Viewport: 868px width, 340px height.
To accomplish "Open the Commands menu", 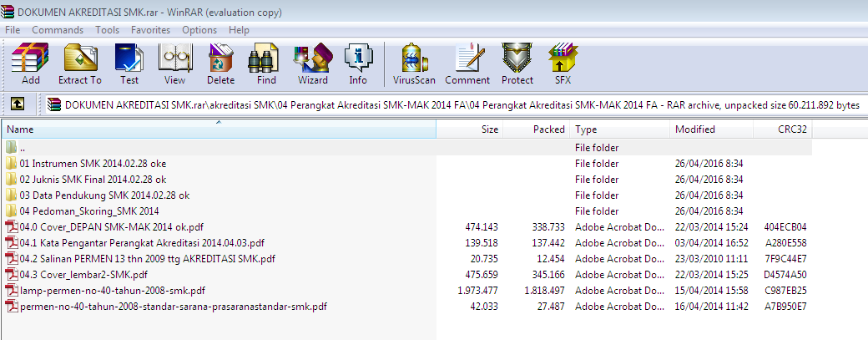I will pos(58,30).
